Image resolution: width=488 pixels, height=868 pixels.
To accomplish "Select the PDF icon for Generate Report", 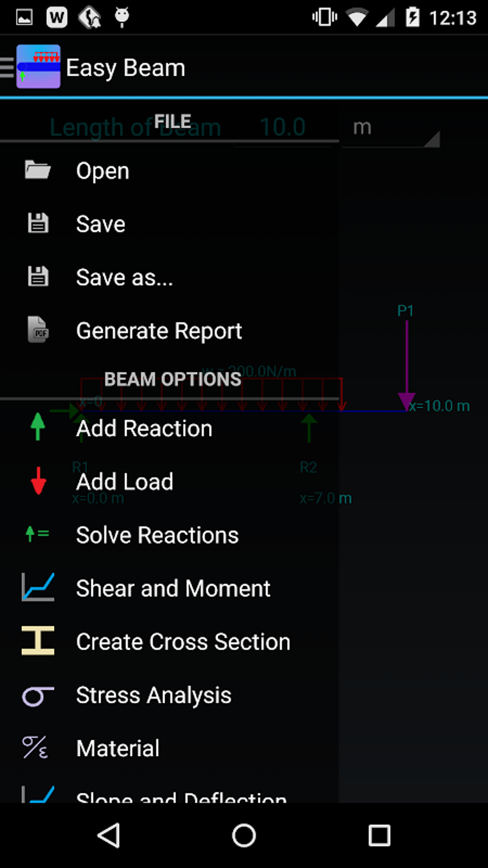I will point(38,330).
